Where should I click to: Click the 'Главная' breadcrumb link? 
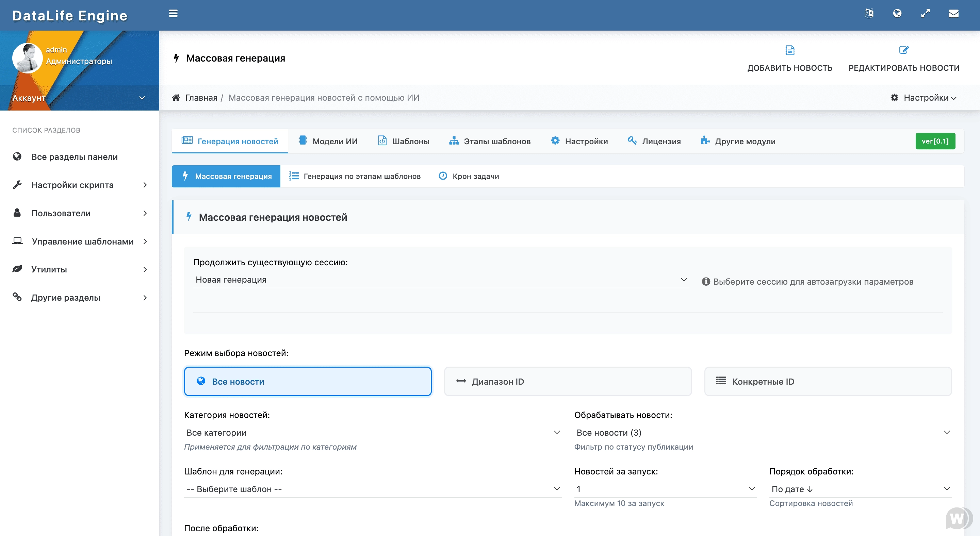point(201,98)
